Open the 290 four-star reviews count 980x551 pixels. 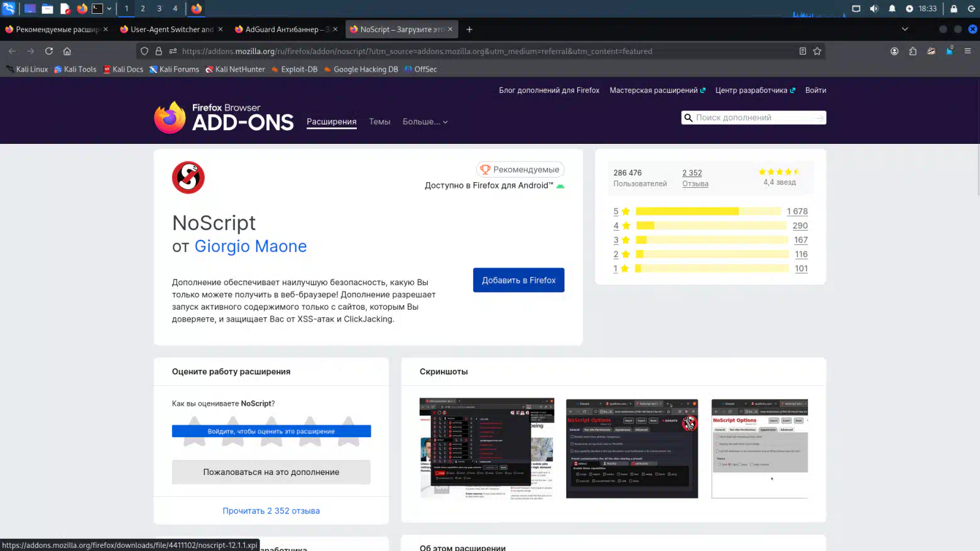800,226
